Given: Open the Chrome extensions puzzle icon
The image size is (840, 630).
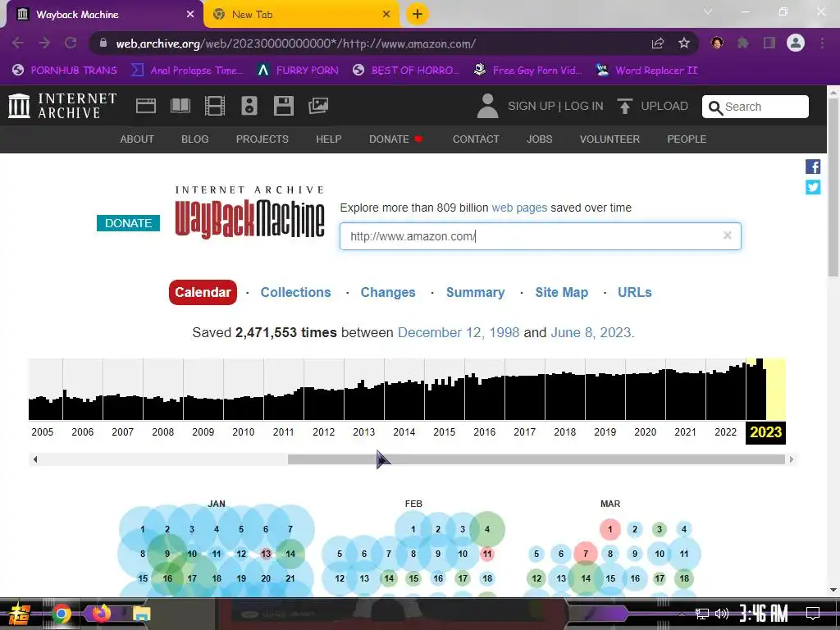Looking at the screenshot, I should (743, 43).
